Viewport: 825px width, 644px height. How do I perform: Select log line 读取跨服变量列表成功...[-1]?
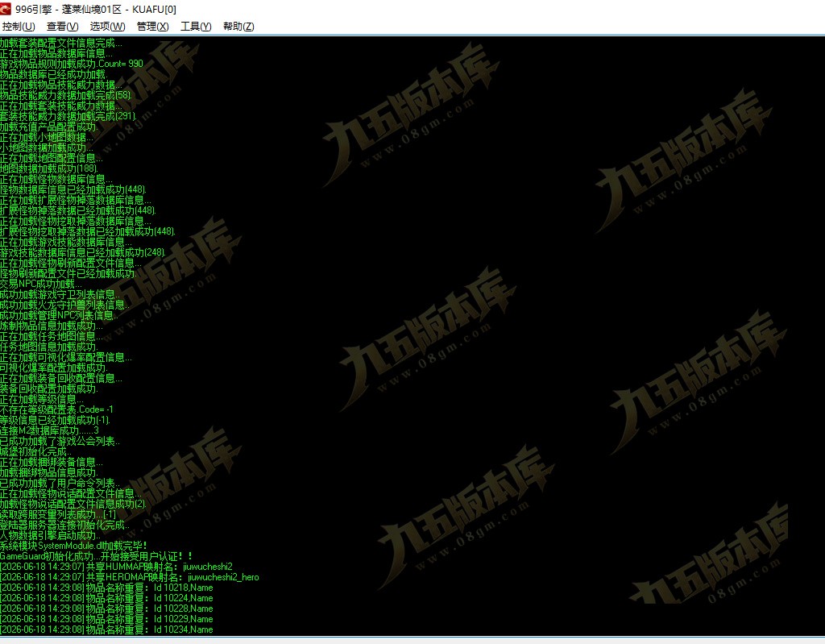tap(58, 514)
